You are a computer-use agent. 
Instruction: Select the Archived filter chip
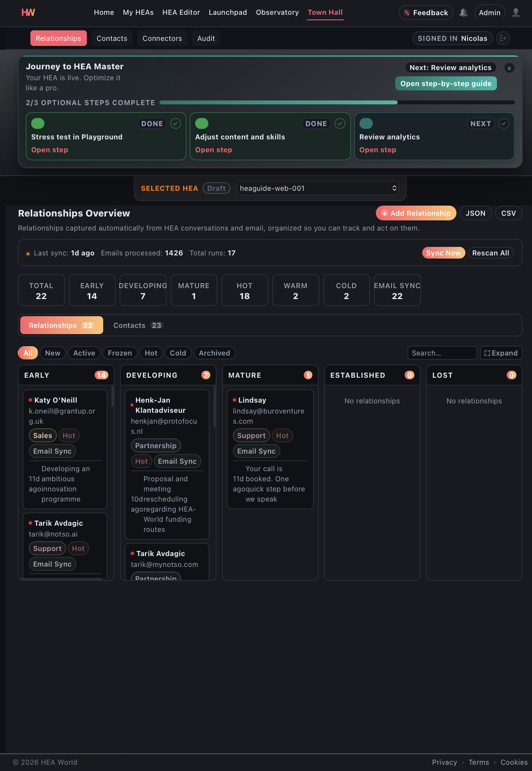[x=215, y=353]
